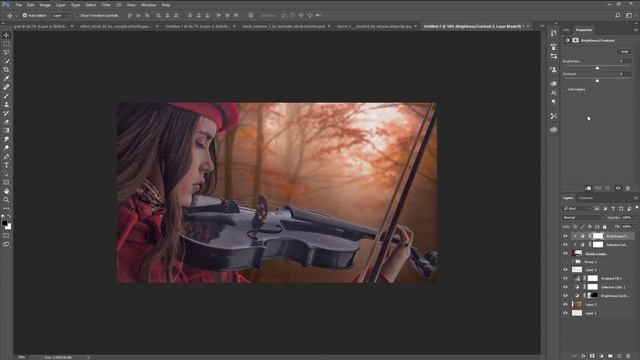The image size is (640, 360).
Task: Switch to the Info tab beside Properties
Action: click(x=567, y=30)
